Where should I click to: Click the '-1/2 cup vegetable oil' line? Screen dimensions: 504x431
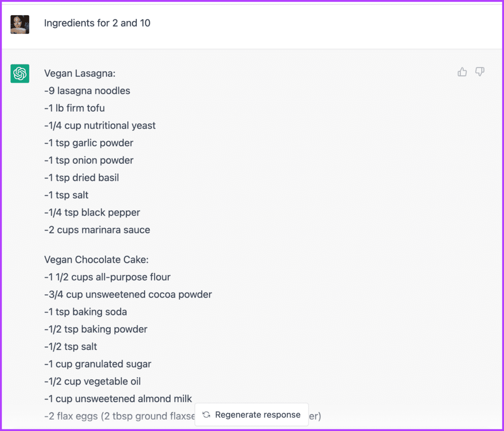(93, 381)
